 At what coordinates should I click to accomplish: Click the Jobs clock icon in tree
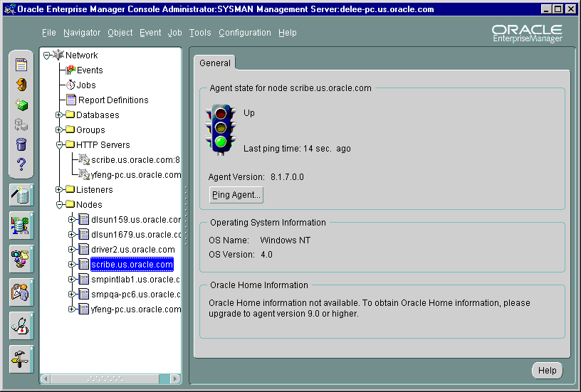(70, 85)
